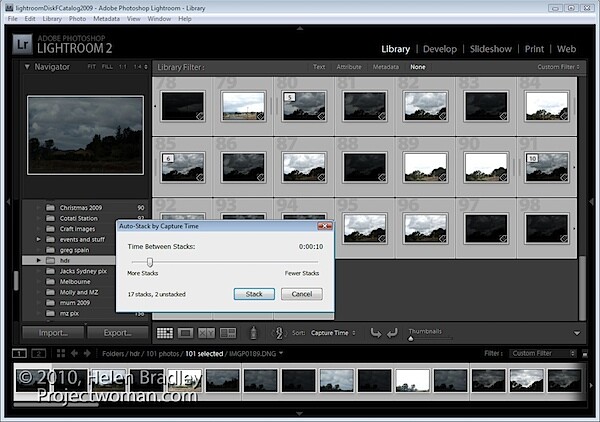Switch to Loupe view icon

coord(186,333)
